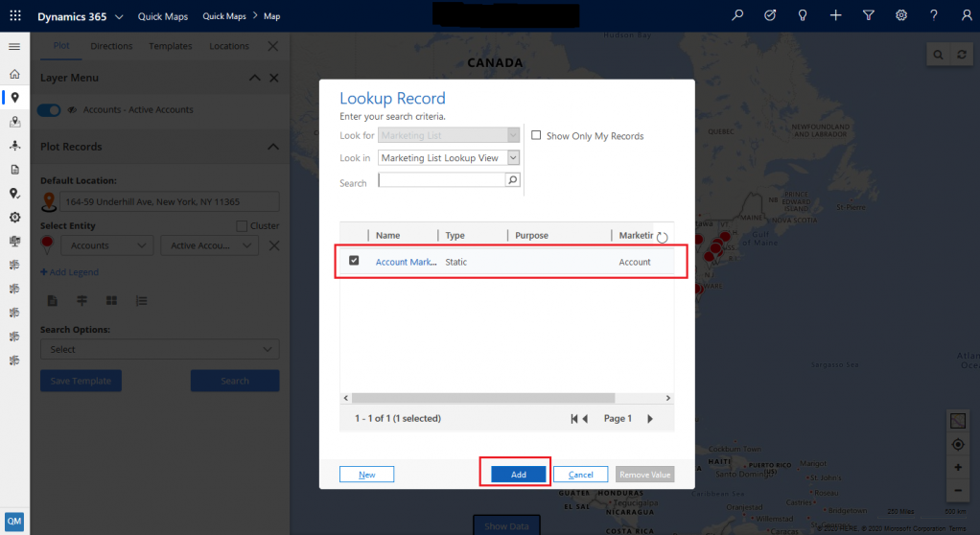Open the Dynamics 365 dropdown chevron
Image resolution: width=980 pixels, height=535 pixels.
point(119,17)
